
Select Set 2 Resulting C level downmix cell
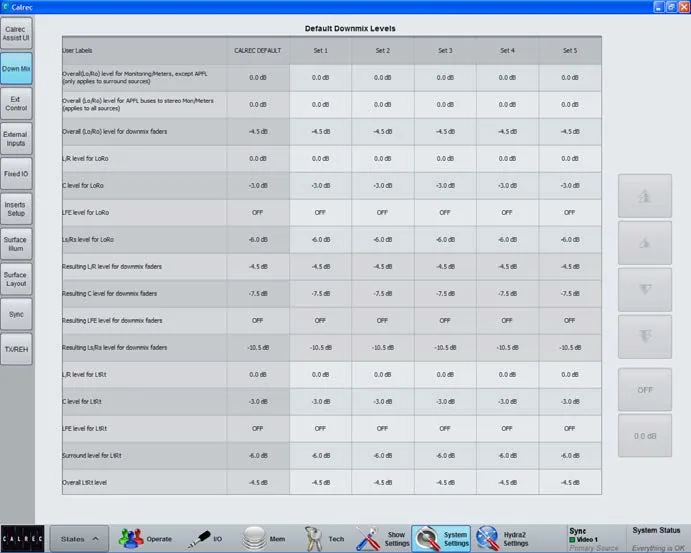[x=383, y=293]
